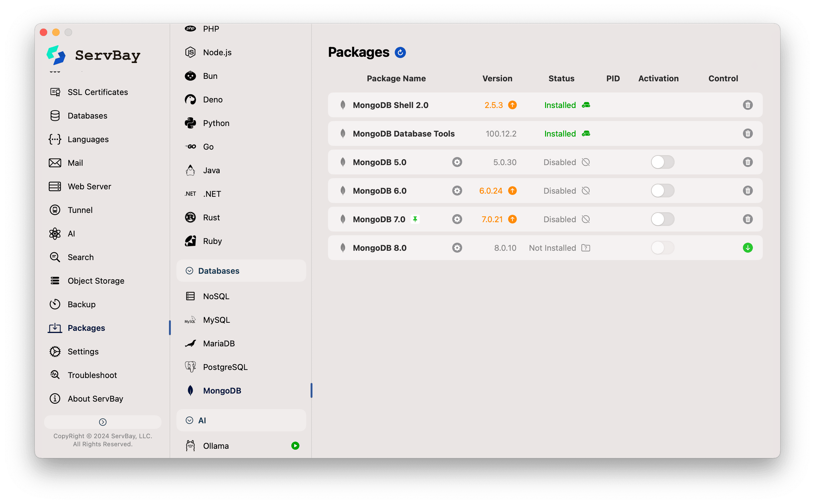
Task: Select PostgreSQL package category
Action: 216,367
